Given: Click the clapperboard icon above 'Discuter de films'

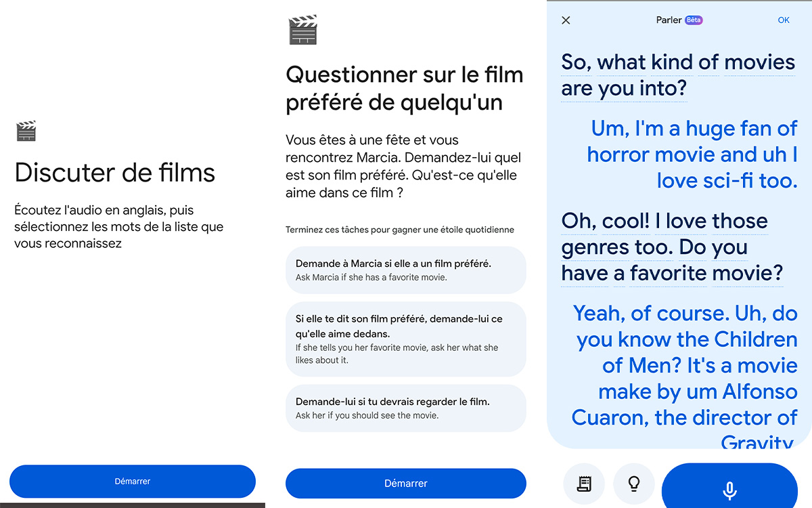Looking at the screenshot, I should click(x=26, y=130).
